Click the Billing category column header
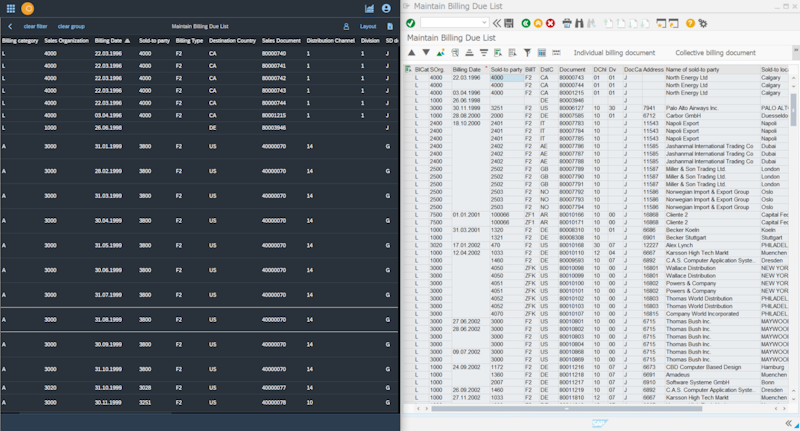The image size is (800, 431). click(20, 40)
